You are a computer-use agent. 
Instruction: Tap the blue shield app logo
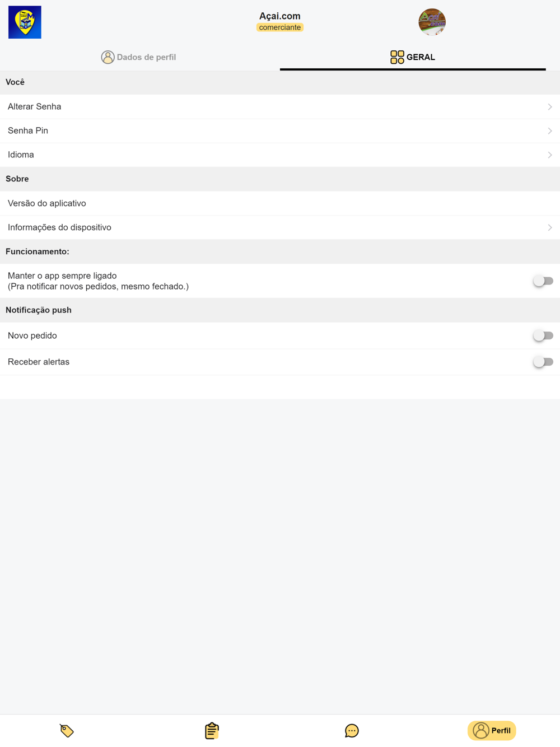[25, 22]
